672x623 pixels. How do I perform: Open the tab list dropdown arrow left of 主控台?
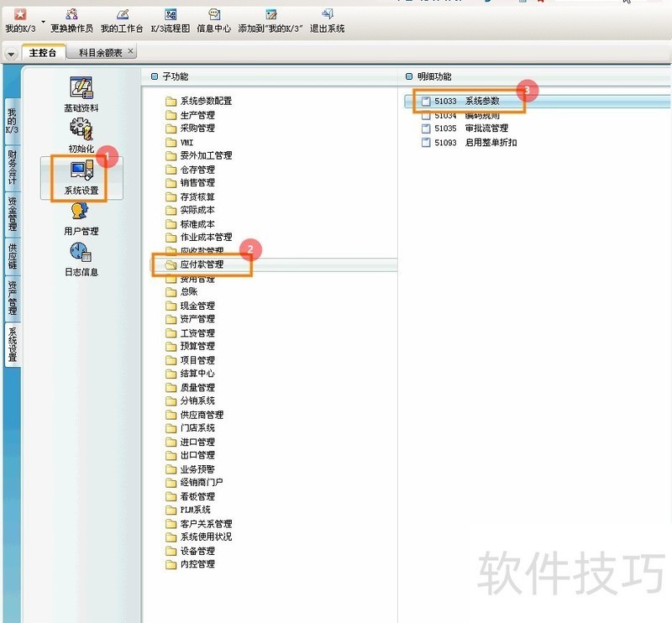pyautogui.click(x=11, y=54)
